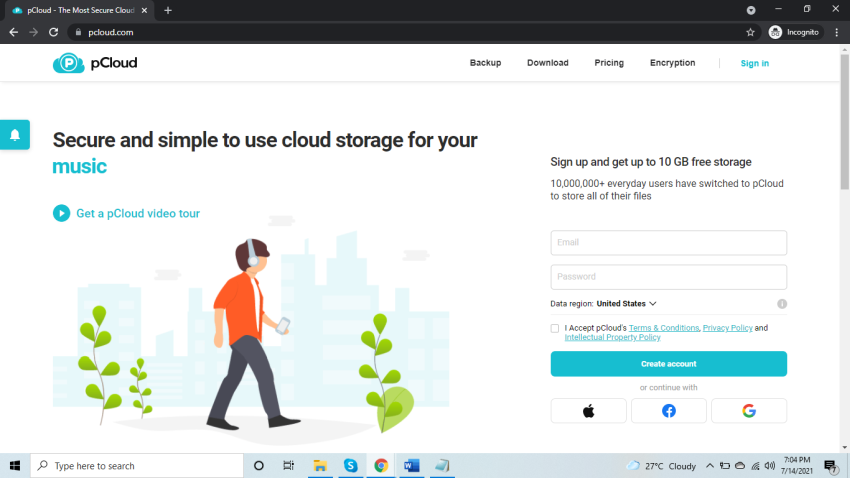Open the taskbar clock and date
The height and width of the screenshot is (478, 850).
[797, 466]
